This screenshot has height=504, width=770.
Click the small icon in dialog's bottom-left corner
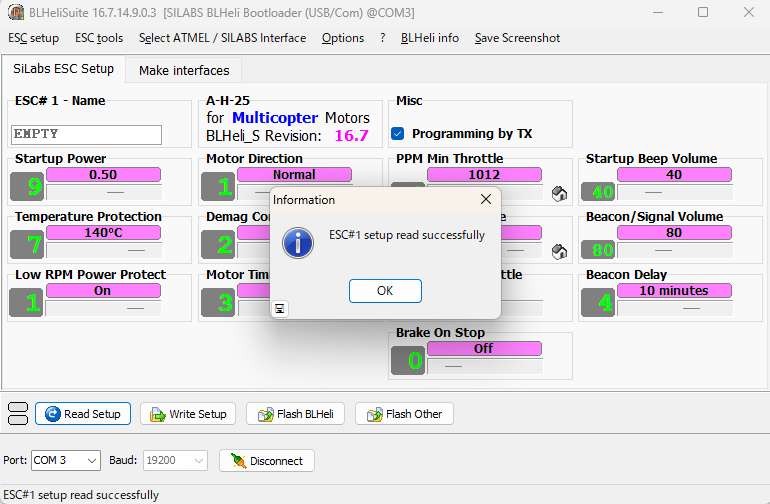[x=281, y=309]
